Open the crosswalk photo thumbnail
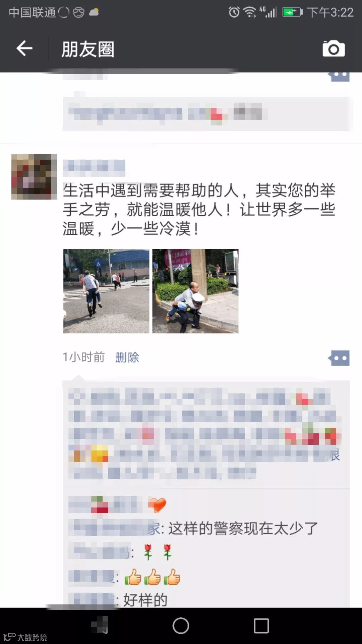 pos(106,291)
